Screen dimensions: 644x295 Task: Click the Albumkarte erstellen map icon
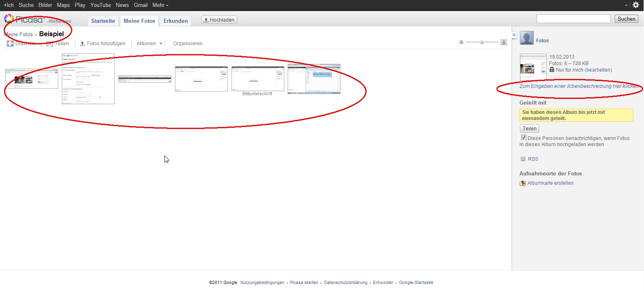523,184
